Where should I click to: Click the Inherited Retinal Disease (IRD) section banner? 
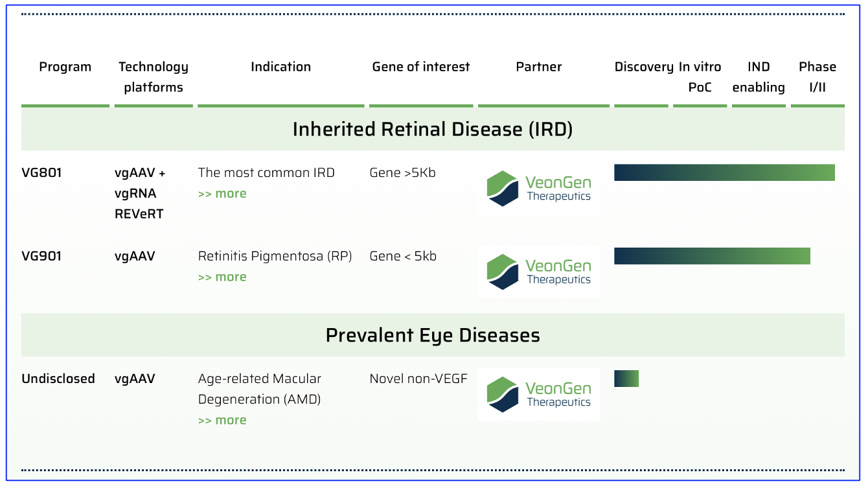pos(433,129)
